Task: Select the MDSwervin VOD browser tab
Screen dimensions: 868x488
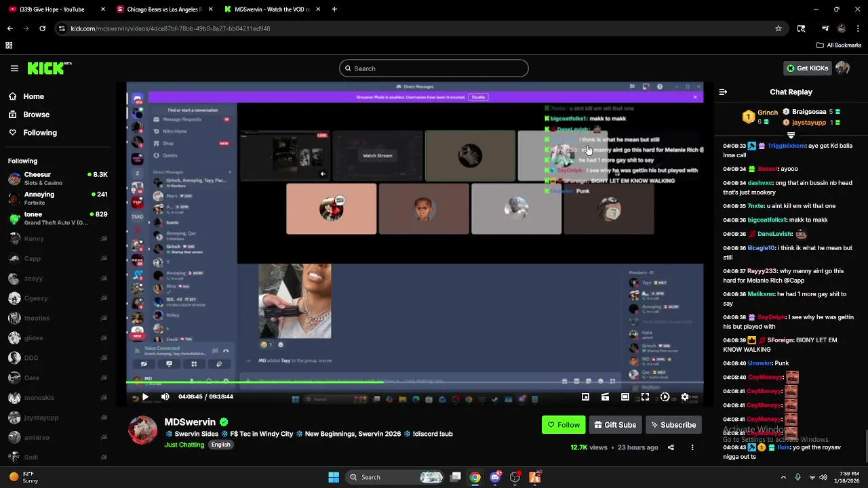Action: click(272, 9)
